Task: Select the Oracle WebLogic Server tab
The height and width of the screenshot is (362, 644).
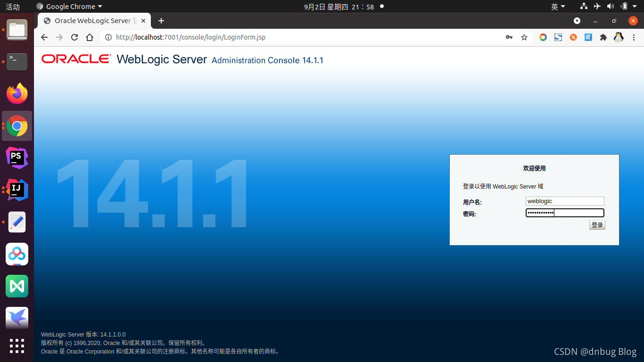Action: pos(94,21)
